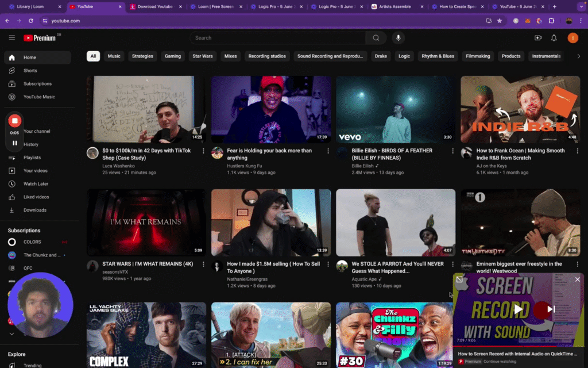Bookmark this page with star icon

tap(500, 21)
